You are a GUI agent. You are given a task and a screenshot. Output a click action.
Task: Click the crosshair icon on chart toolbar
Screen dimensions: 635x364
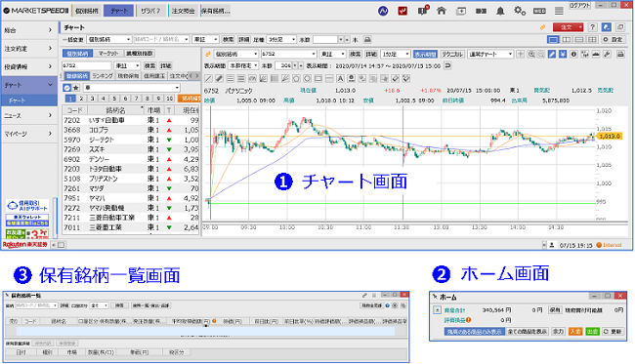(x=521, y=55)
